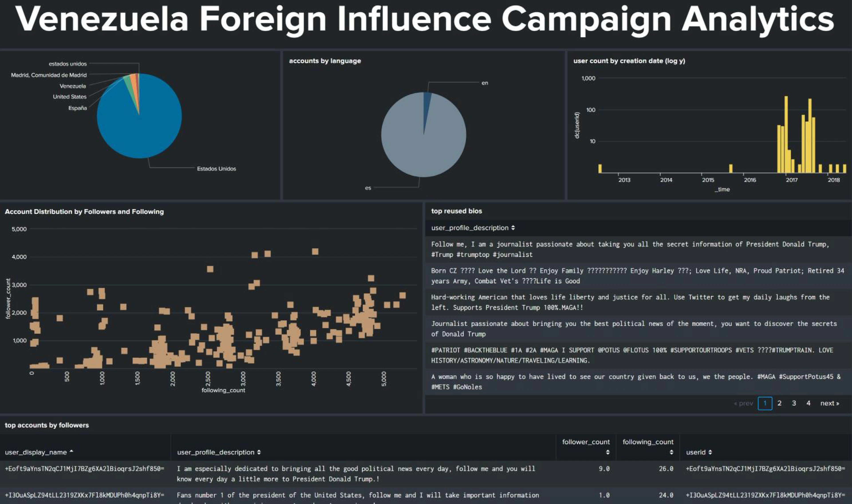Viewport: 852px width, 504px height.
Task: Click 'top accounts by followers' panel title
Action: 47,425
